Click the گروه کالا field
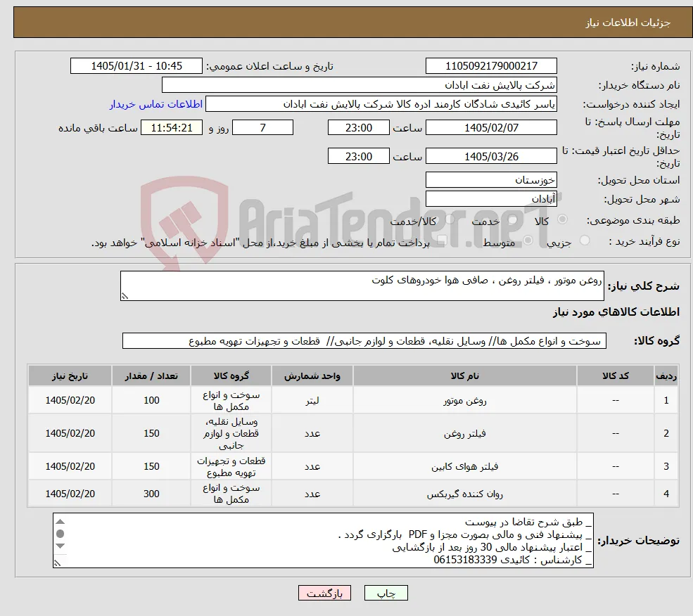 (364, 341)
